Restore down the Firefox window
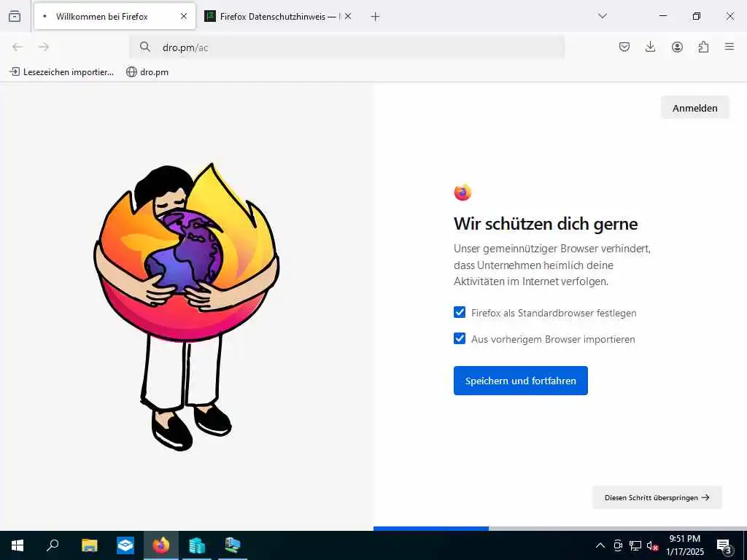The image size is (747, 560). click(x=697, y=16)
